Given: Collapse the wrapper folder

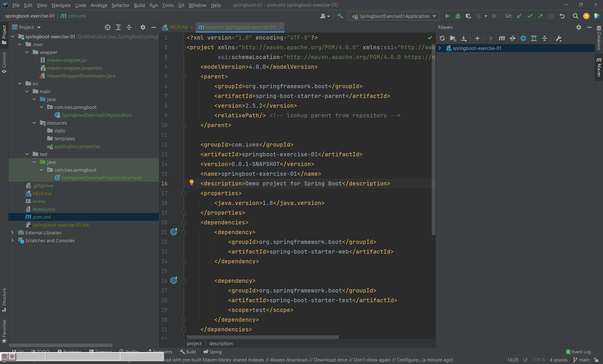Looking at the screenshot, I should click(x=27, y=52).
